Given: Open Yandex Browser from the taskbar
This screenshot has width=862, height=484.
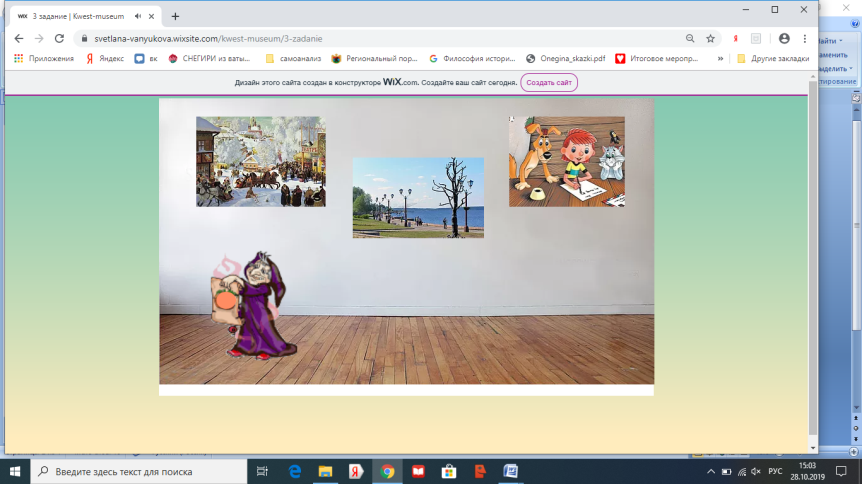Looking at the screenshot, I should tap(356, 471).
